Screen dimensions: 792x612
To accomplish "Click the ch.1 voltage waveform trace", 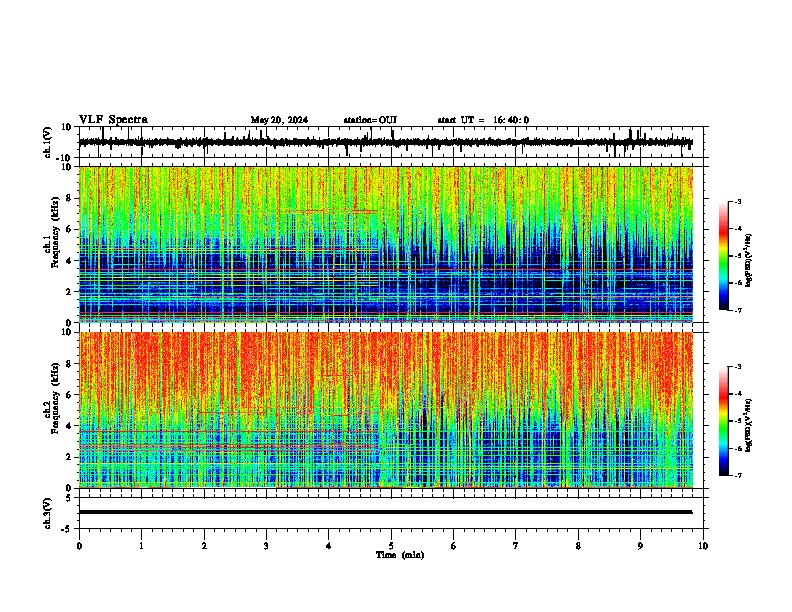I will coord(385,142).
